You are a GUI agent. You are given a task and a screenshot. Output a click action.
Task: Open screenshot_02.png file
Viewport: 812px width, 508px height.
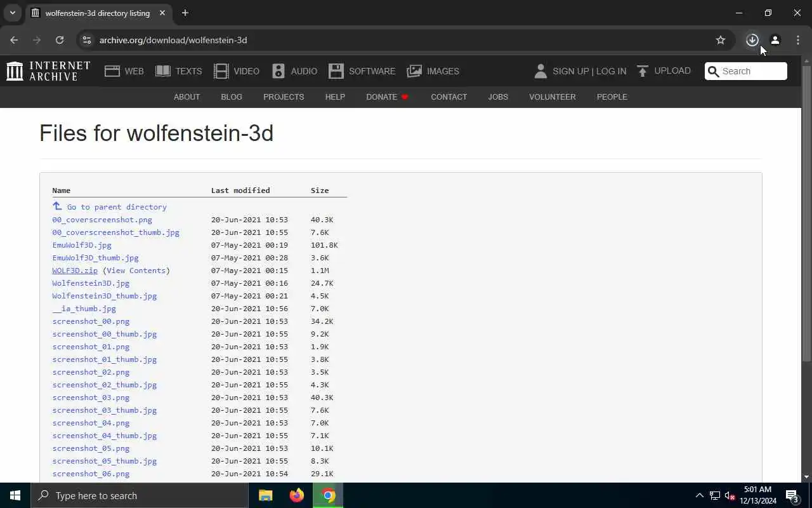[x=91, y=372]
